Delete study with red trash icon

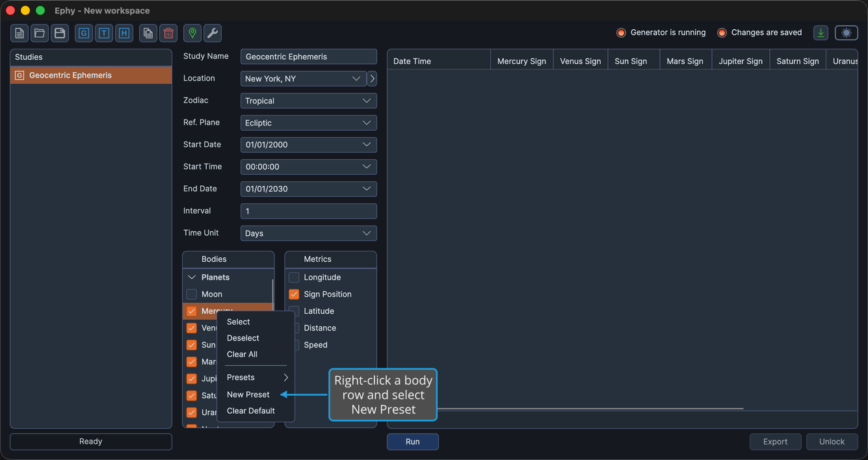pos(168,33)
